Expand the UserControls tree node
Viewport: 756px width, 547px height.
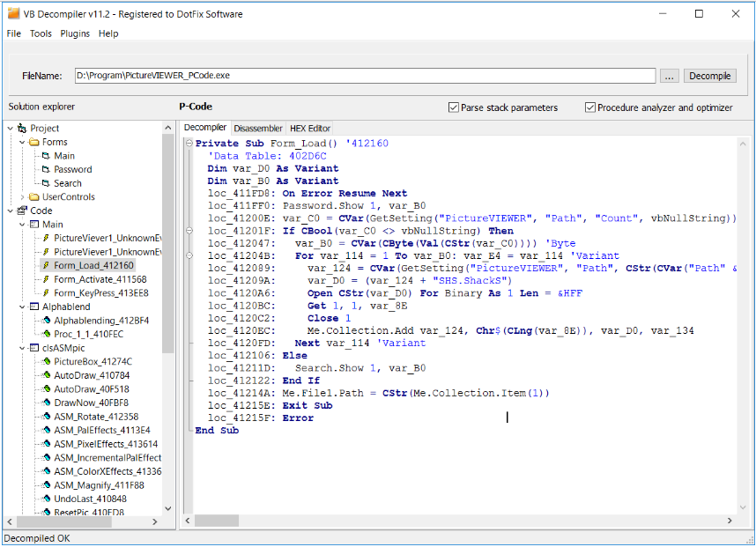[23, 196]
